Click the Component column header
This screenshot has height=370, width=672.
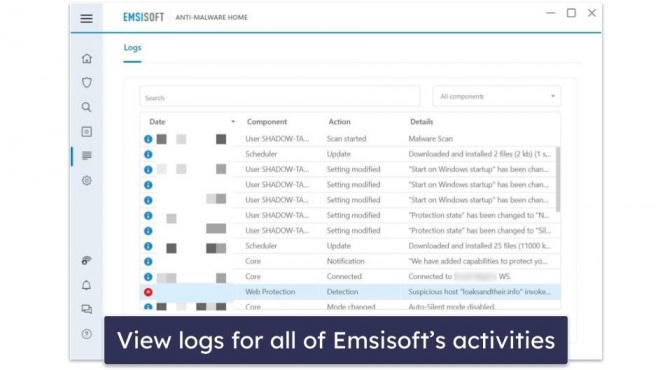click(267, 122)
